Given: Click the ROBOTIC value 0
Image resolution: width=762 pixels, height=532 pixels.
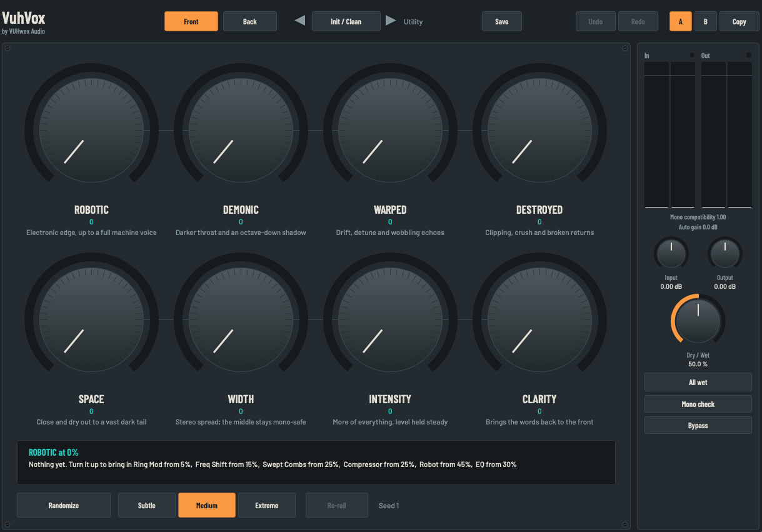Looking at the screenshot, I should [91, 222].
